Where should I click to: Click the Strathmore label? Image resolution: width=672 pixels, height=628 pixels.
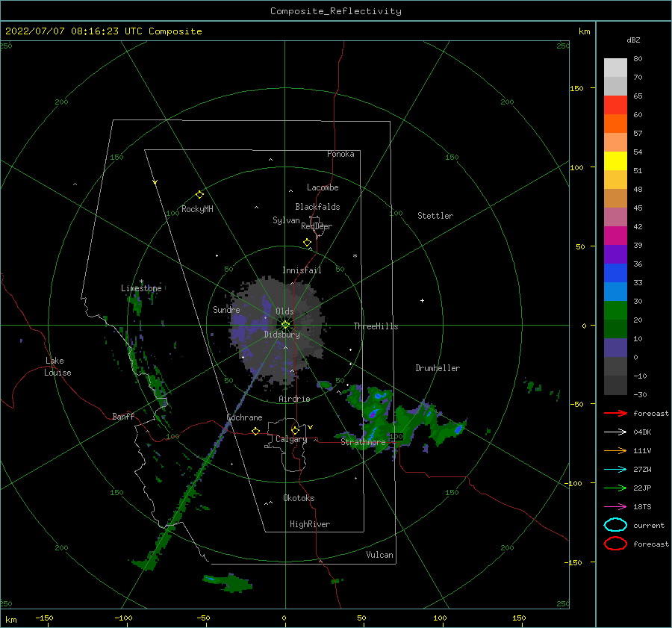(x=363, y=441)
